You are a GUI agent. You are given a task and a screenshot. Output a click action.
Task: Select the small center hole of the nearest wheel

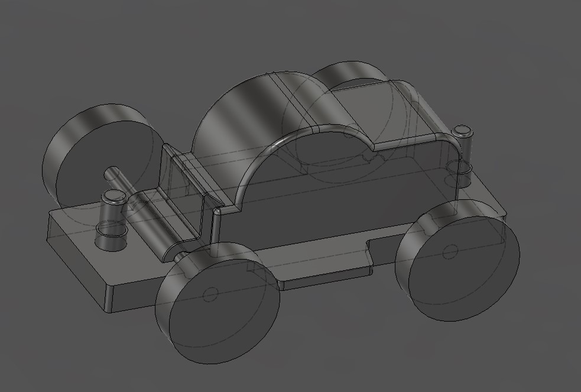(210, 295)
